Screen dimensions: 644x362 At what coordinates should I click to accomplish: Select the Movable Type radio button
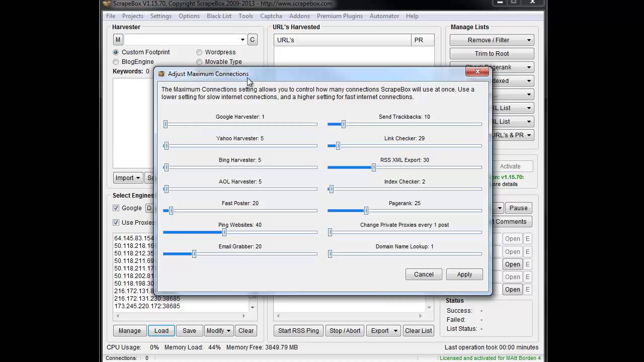coord(199,62)
